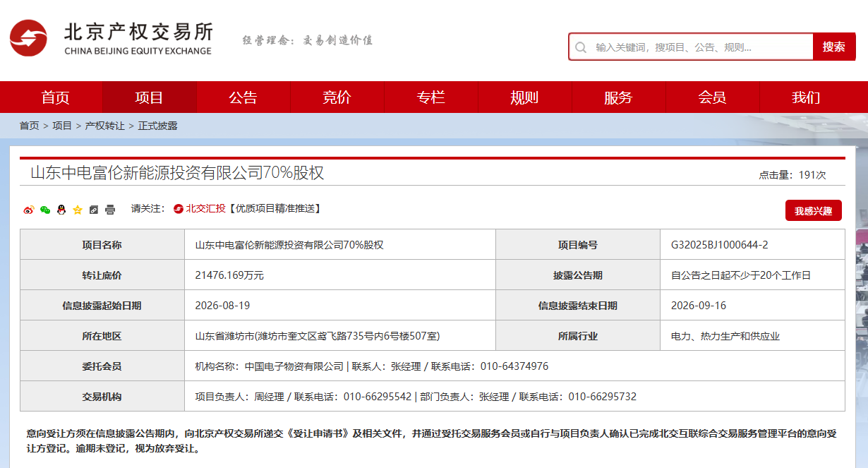Click the 【优质项目精准推送】 text
This screenshot has width=868, height=468.
275,208
